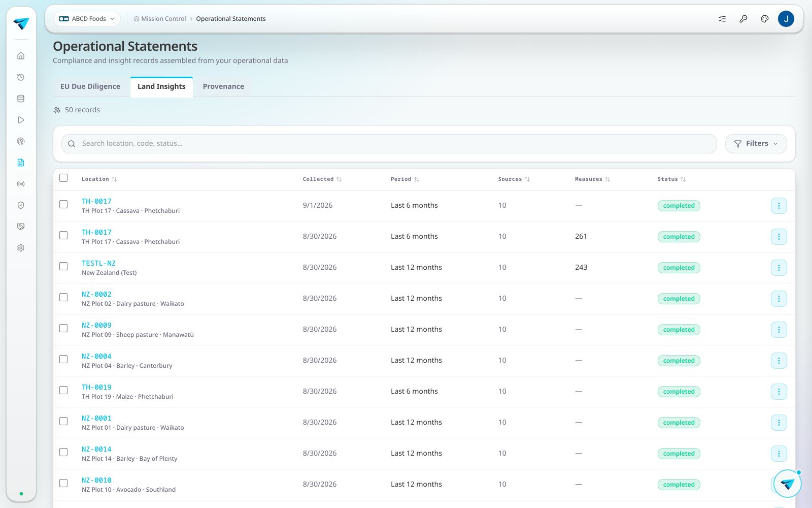Open the floating paper plane assistant button
The height and width of the screenshot is (508, 812).
pos(787,484)
